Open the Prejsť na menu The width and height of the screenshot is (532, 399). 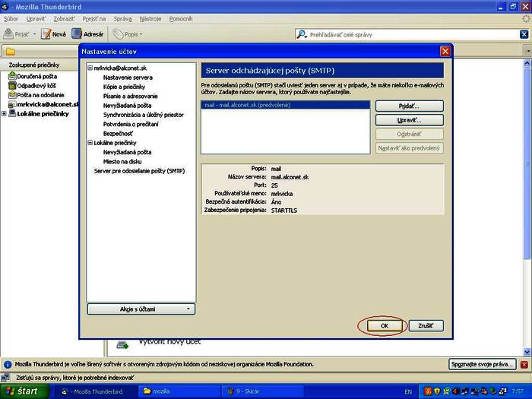point(94,19)
